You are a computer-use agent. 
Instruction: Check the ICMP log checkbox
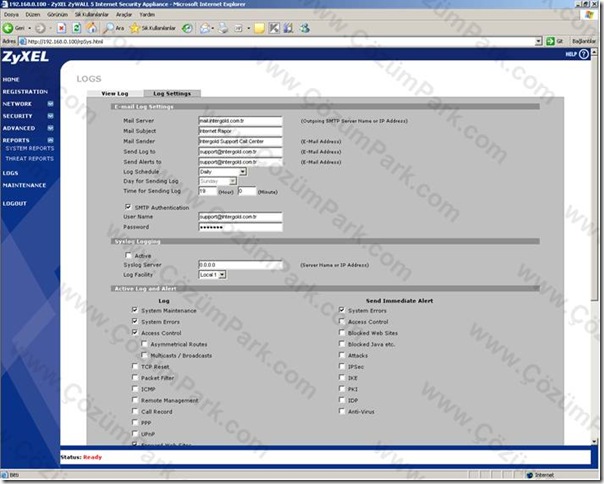coord(135,388)
